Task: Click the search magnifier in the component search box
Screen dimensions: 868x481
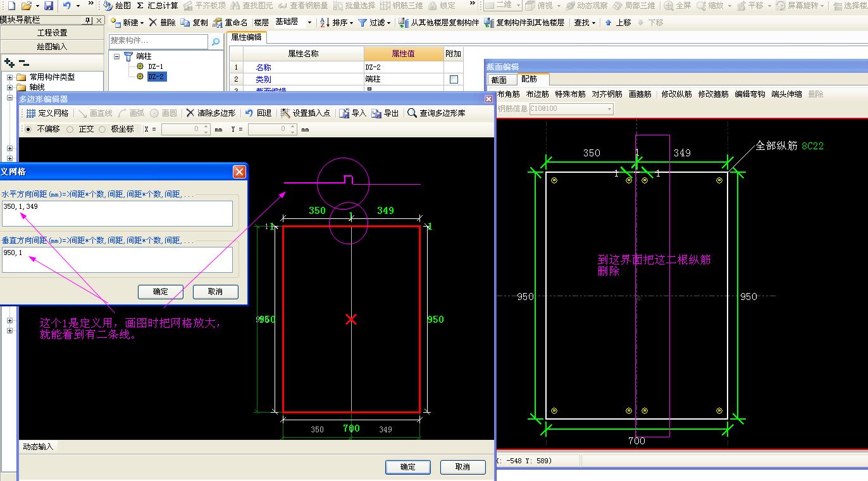Action: (x=216, y=41)
